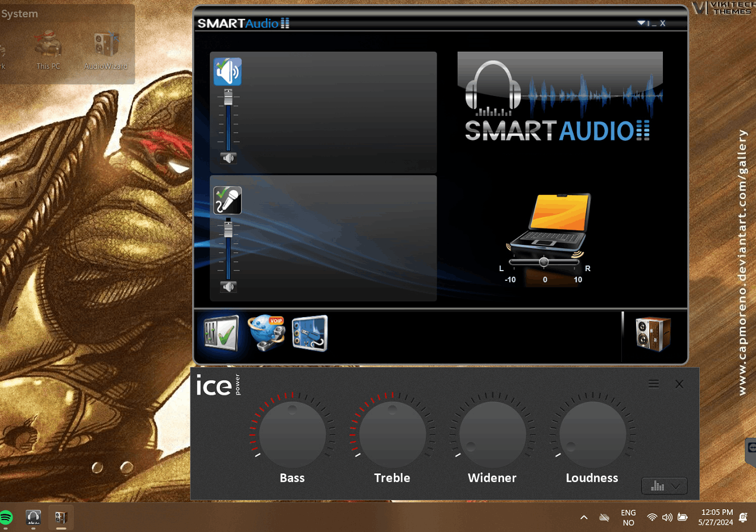The height and width of the screenshot is (532, 756).
Task: Click the SmartAudio headphone taskbar icon
Action: click(34, 517)
